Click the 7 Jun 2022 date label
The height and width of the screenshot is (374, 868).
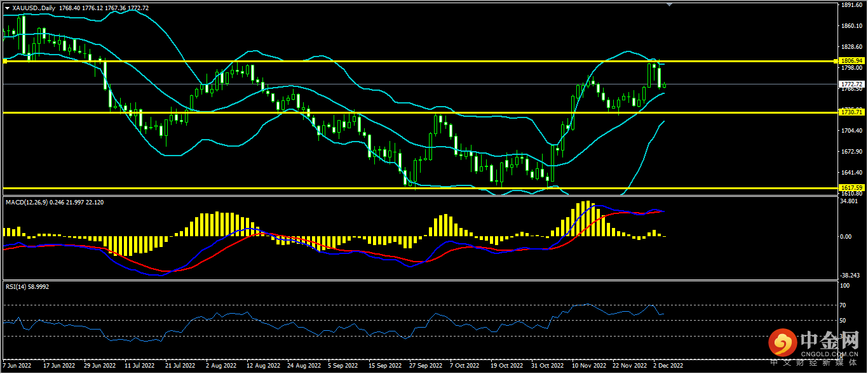pos(18,366)
